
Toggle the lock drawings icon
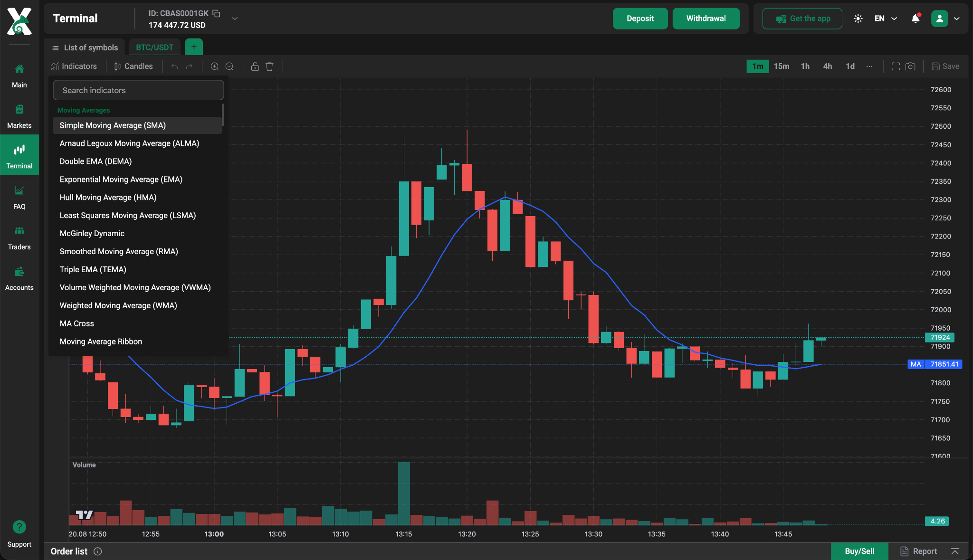click(x=255, y=66)
